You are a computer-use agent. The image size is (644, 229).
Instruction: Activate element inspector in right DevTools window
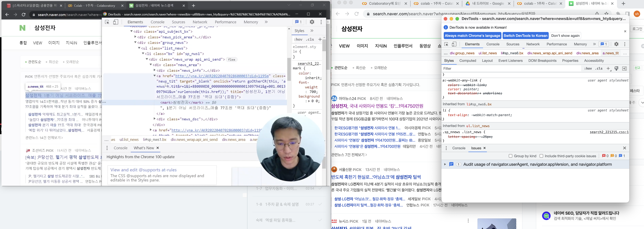(446, 44)
